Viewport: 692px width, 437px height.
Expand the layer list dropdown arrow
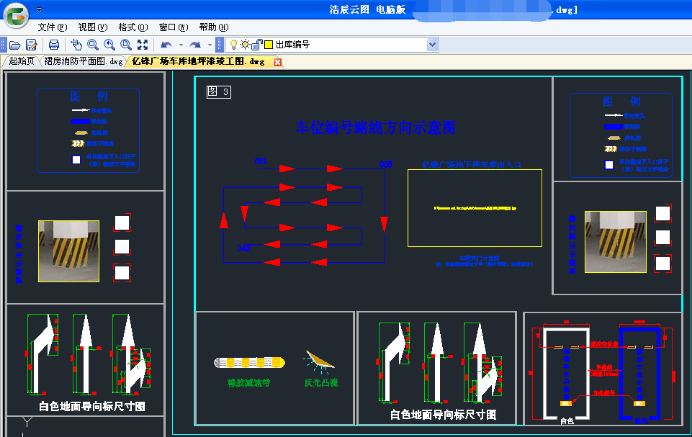tap(432, 45)
